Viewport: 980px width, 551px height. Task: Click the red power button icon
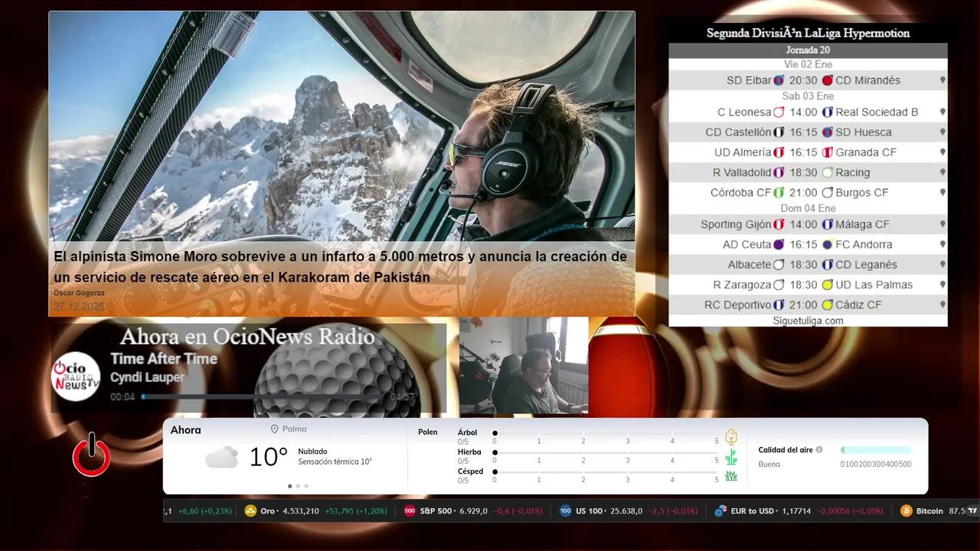pos(92,455)
